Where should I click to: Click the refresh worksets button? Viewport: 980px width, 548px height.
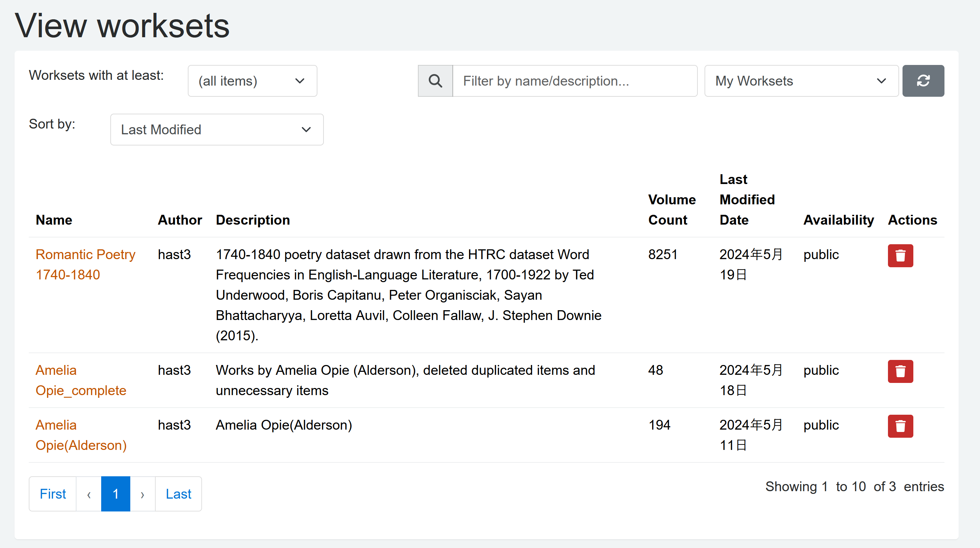click(923, 81)
